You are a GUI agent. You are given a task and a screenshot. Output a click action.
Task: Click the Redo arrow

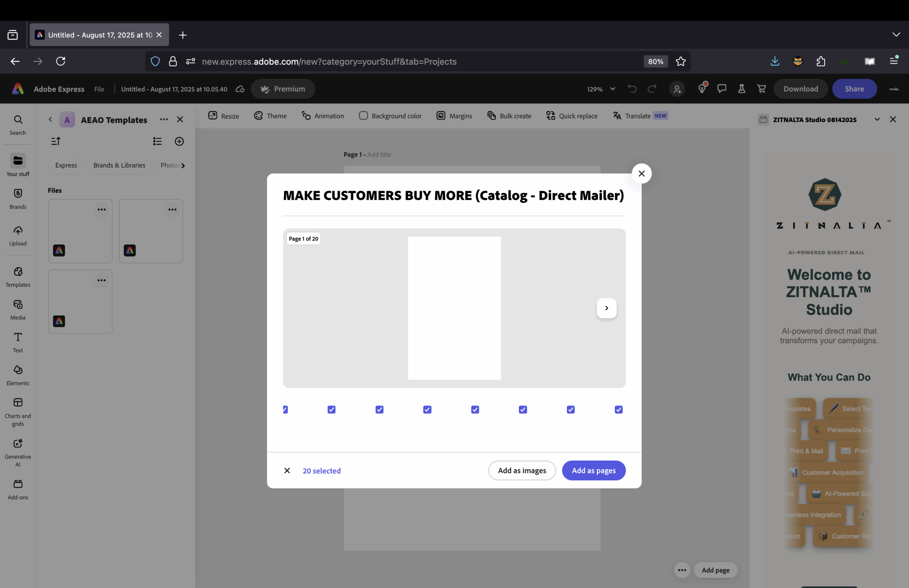click(x=652, y=89)
